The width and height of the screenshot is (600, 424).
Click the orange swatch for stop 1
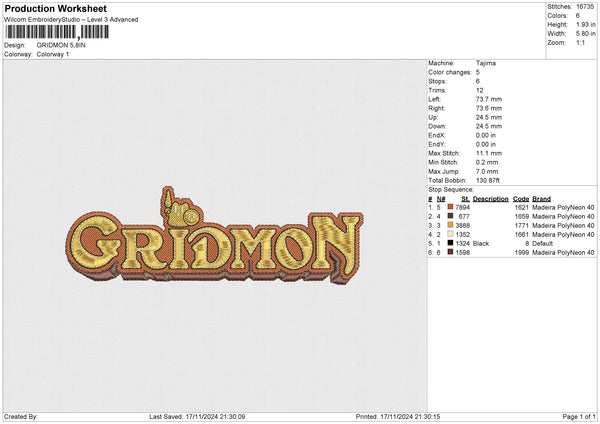(451, 207)
